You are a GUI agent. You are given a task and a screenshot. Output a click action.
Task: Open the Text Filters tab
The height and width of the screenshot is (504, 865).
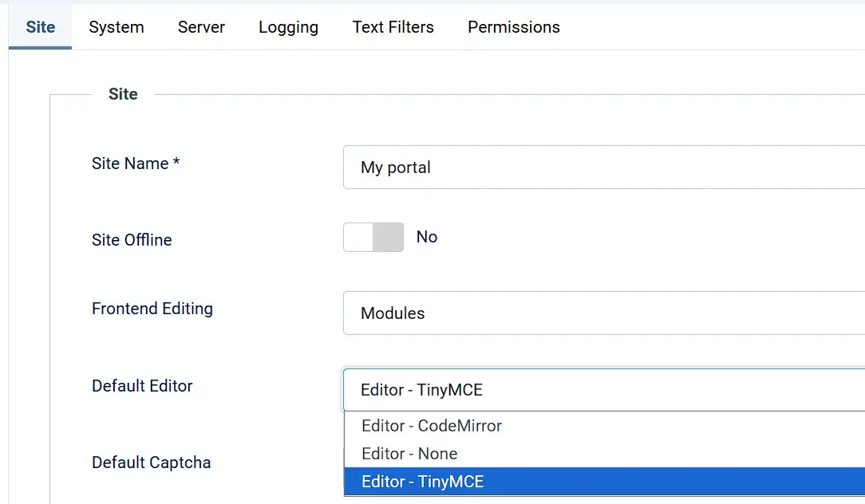(x=393, y=26)
